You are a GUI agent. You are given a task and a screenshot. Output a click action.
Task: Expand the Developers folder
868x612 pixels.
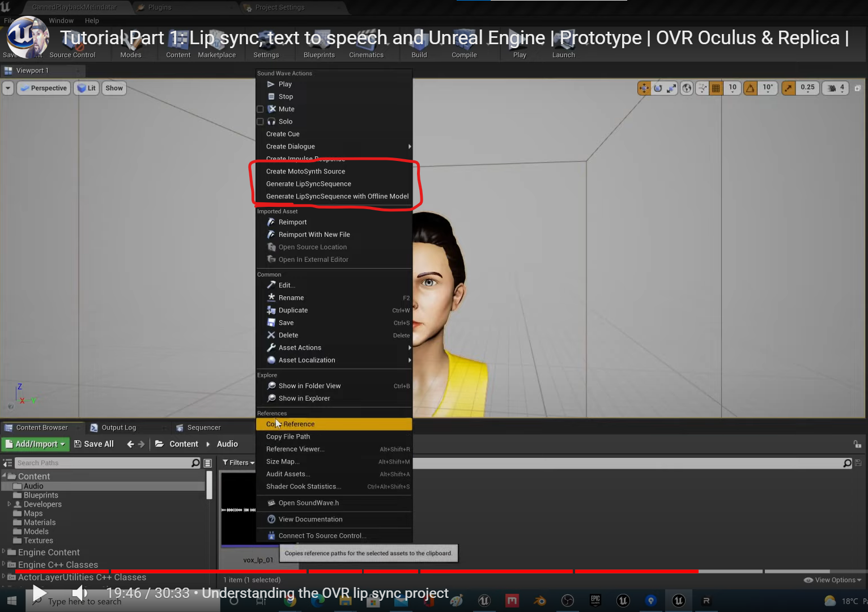click(9, 504)
